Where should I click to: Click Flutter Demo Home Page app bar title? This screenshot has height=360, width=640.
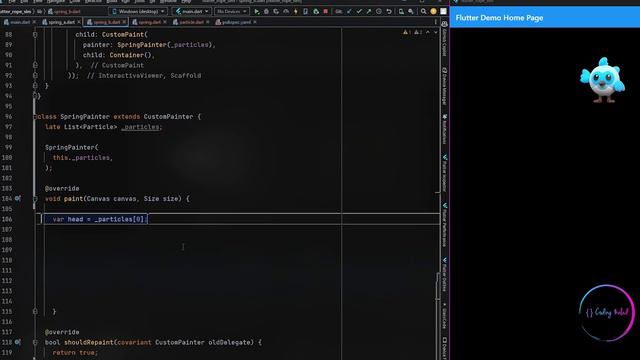499,18
